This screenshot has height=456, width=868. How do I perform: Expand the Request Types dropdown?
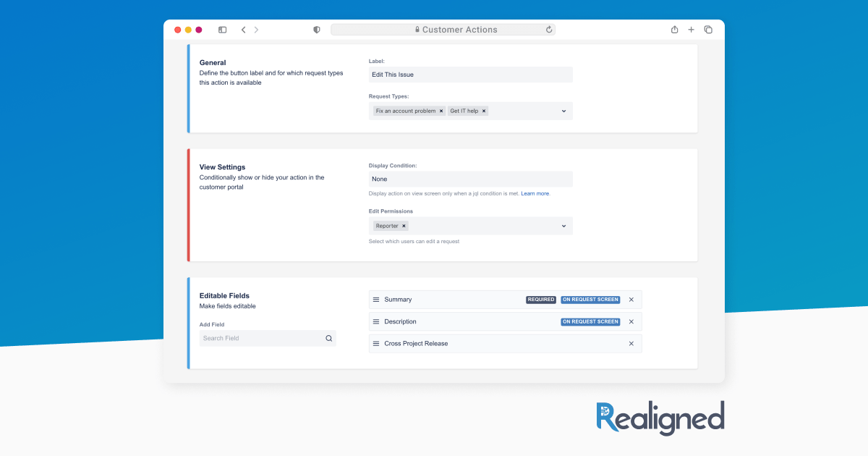[x=563, y=110]
